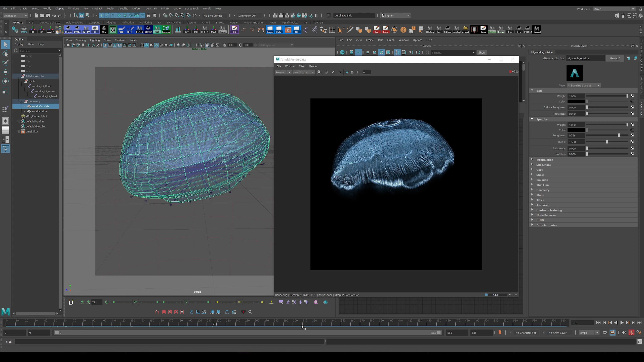Image resolution: width=644 pixels, height=362 pixels.
Task: Toggle the ON button in Hypershade browser
Action: [342, 52]
